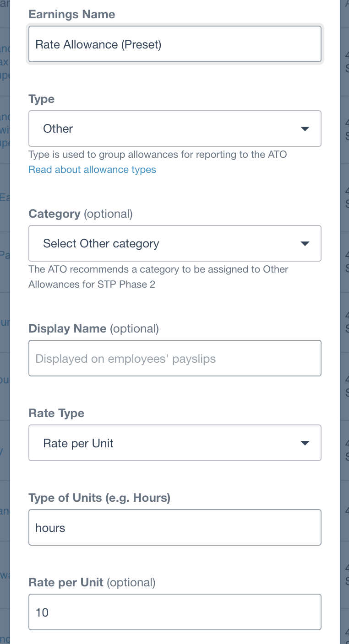The height and width of the screenshot is (644, 349).
Task: Click the Type of Units field containing hours
Action: coord(174,528)
